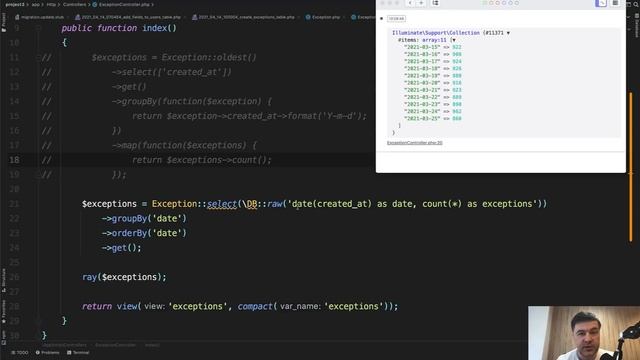The height and width of the screenshot is (360, 640).
Task: Collapse the #items array:11 node
Action: tap(453, 40)
